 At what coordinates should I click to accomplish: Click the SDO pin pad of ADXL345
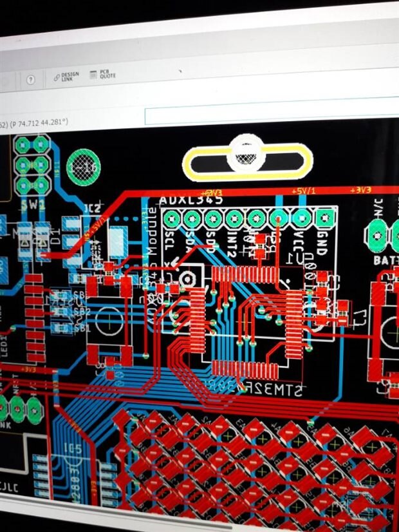[x=214, y=219]
